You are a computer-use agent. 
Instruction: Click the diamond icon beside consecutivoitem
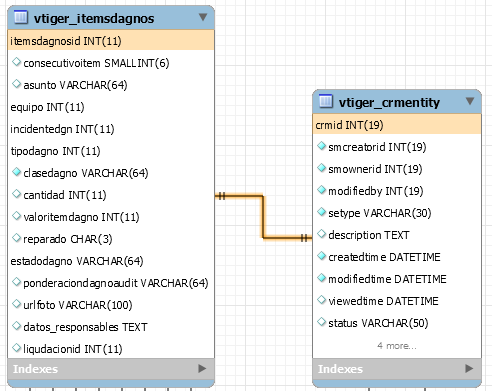[16, 62]
